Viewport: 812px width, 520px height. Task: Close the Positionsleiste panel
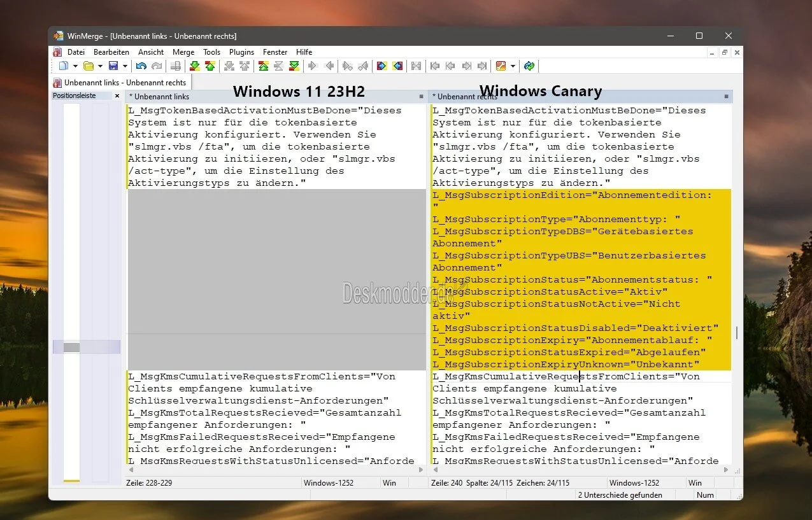click(x=117, y=95)
